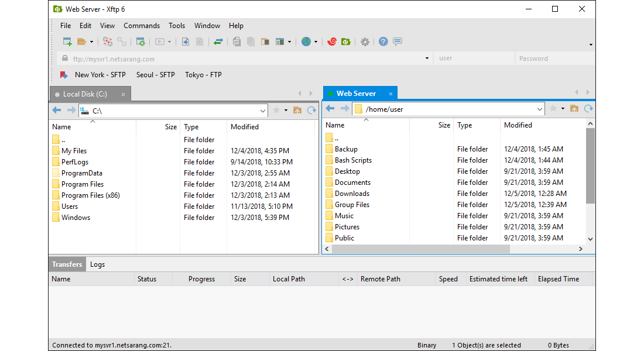Click the Help question mark icon
This screenshot has height=351, width=644.
pos(382,42)
